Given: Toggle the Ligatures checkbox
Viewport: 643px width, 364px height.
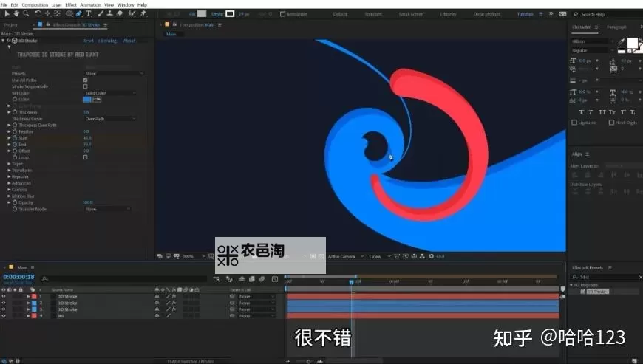Looking at the screenshot, I should click(x=574, y=123).
